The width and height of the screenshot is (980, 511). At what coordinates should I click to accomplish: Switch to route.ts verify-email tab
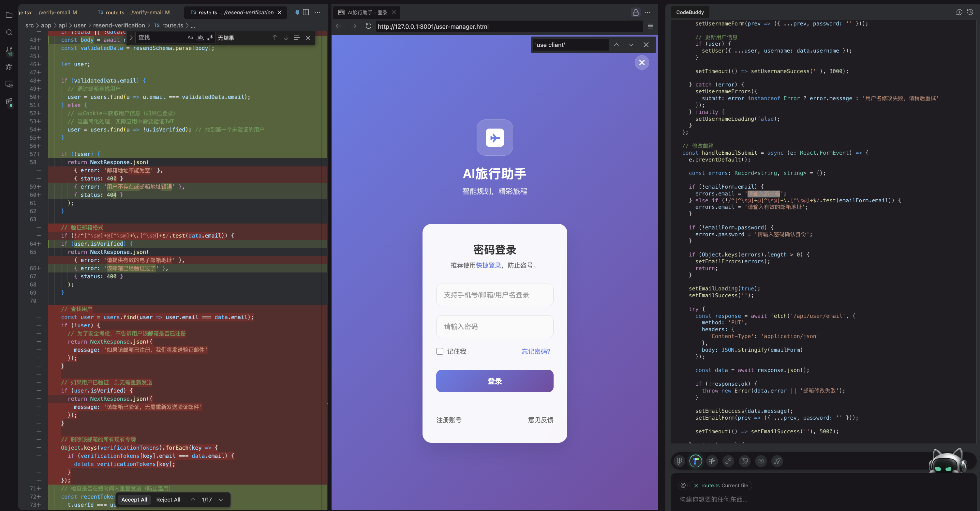tap(134, 13)
